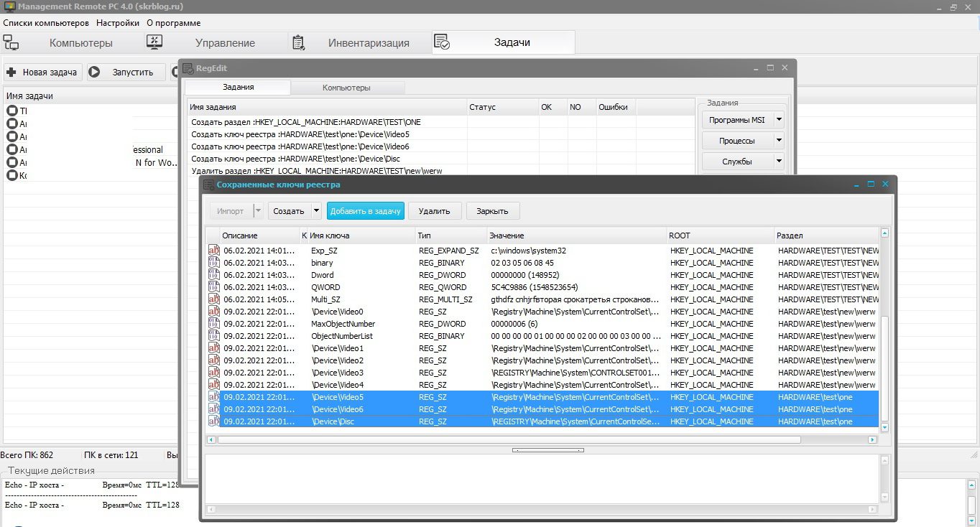
Task: Click the icon of \Device\Video3 row
Action: [213, 373]
